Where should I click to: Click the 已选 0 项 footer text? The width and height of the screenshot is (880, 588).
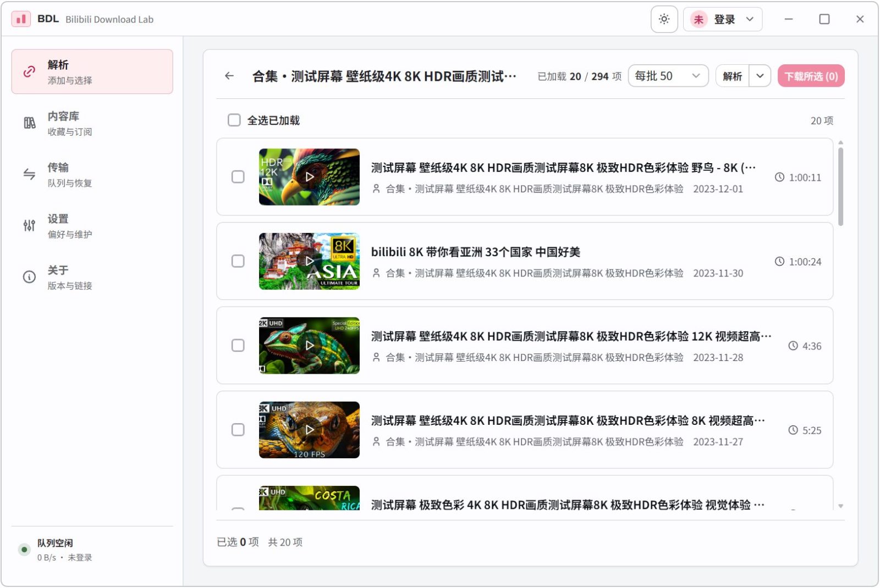238,542
